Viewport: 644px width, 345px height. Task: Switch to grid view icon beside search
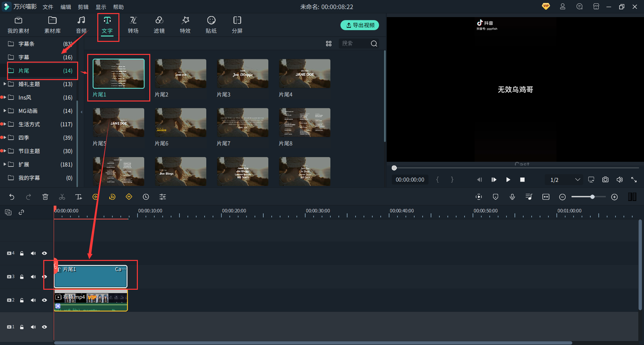point(329,44)
